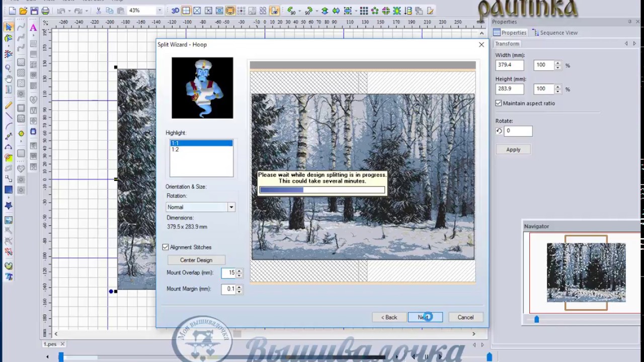Screen dimensions: 644x362
Task: Click Next in the Split Wizard
Action: 426,317
